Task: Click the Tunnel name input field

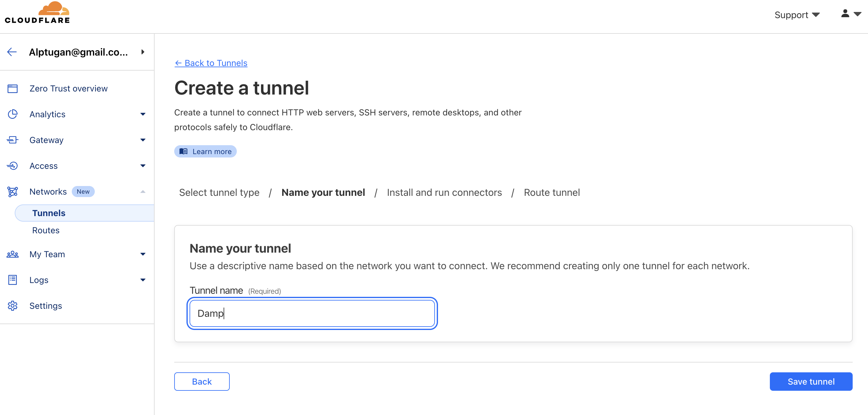Action: [x=312, y=313]
